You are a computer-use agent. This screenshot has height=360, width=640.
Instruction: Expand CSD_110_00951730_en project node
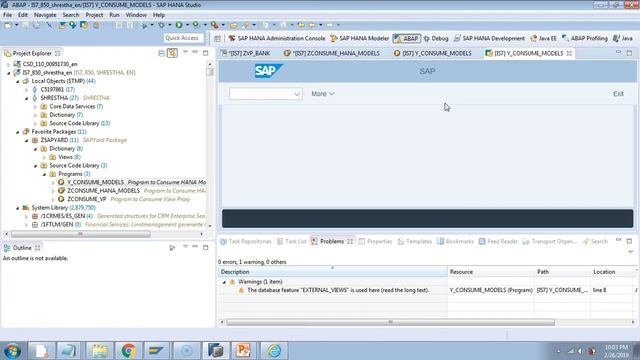(9, 64)
